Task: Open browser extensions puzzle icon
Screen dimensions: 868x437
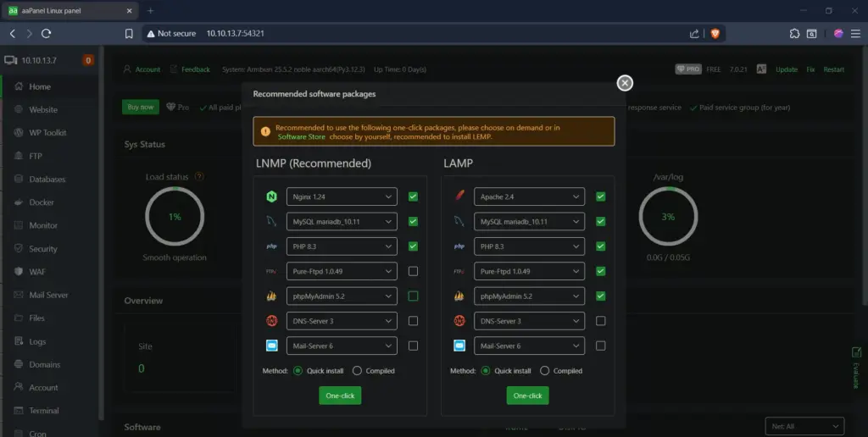Action: pyautogui.click(x=794, y=34)
